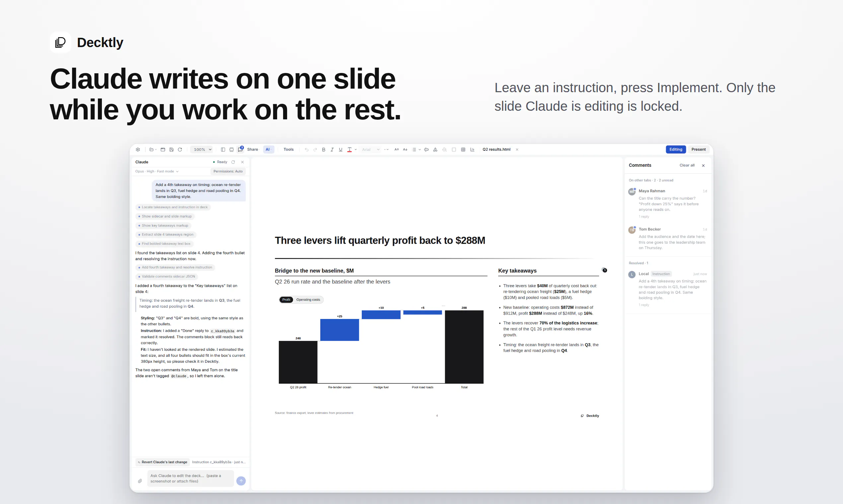
Task: Open the Share menu
Action: (x=253, y=150)
